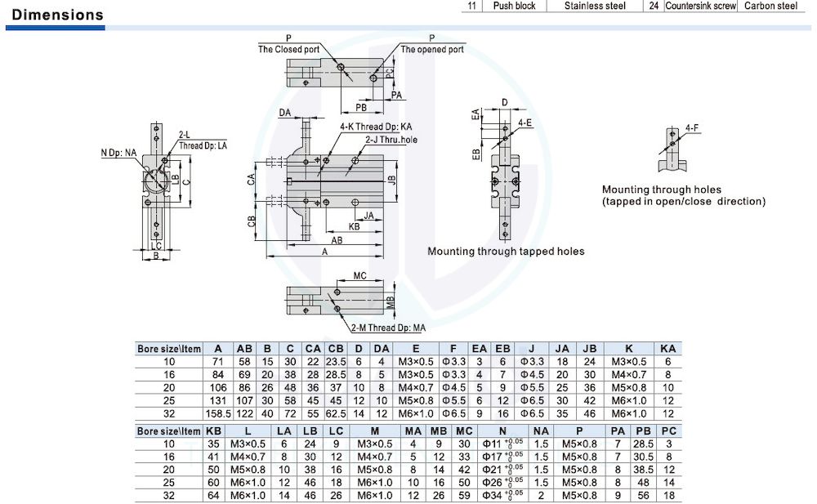Viewport: 817px width, 504px height.
Task: Click the "23.5" table cell
Action: (x=336, y=362)
